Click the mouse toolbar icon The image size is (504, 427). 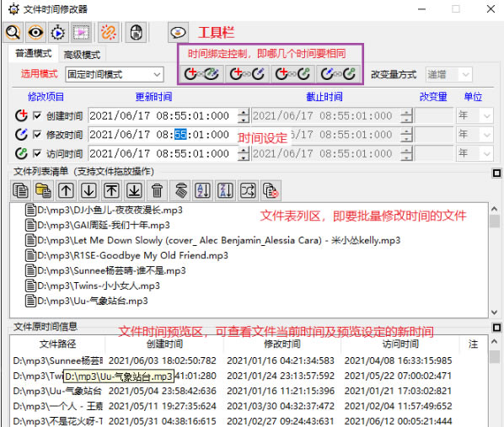click(137, 33)
